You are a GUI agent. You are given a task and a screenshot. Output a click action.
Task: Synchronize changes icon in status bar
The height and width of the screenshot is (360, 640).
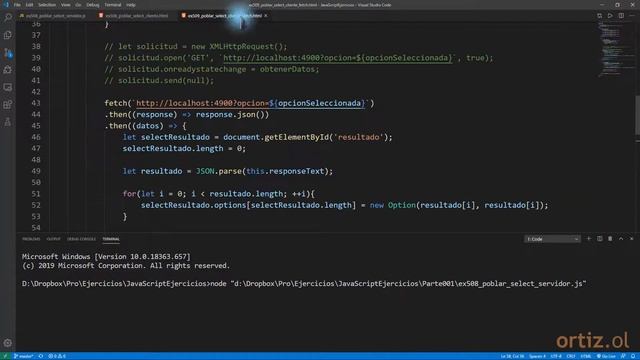coord(41,356)
